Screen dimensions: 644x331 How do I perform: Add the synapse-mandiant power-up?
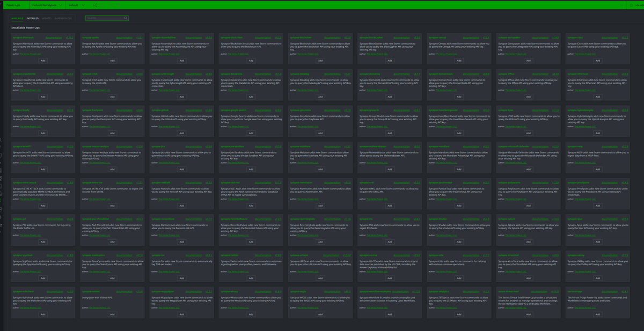tap(459, 170)
